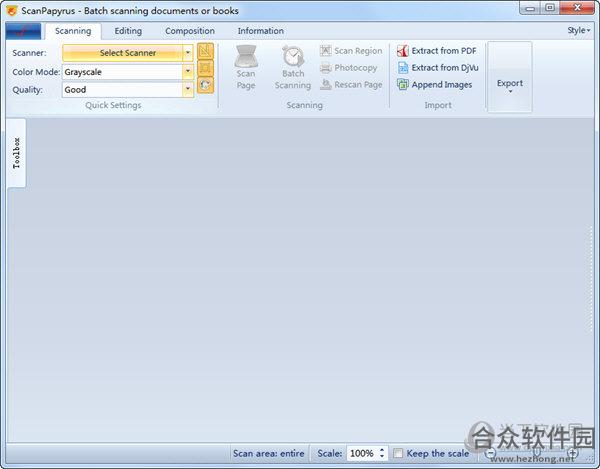Switch to the Editing tab
Viewport: 600px width, 469px height.
[x=128, y=31]
